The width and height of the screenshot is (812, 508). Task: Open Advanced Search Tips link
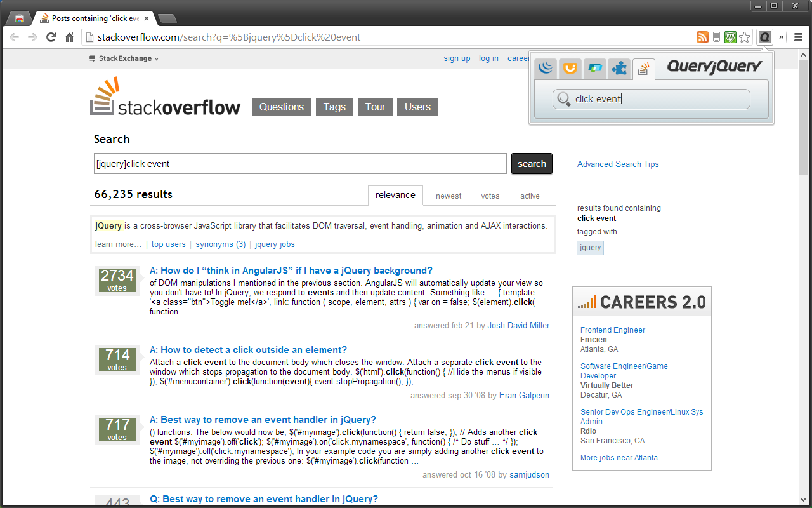(x=618, y=164)
